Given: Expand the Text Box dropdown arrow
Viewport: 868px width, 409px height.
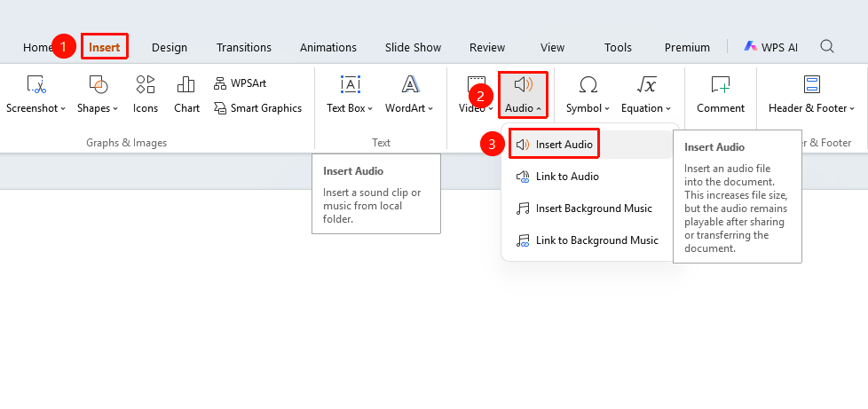Looking at the screenshot, I should [370, 109].
